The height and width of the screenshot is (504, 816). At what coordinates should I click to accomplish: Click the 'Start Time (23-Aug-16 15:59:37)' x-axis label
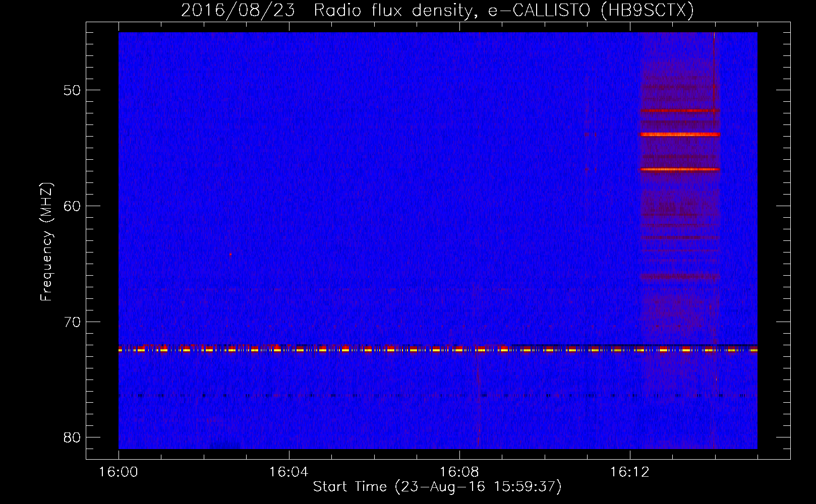[x=437, y=487]
